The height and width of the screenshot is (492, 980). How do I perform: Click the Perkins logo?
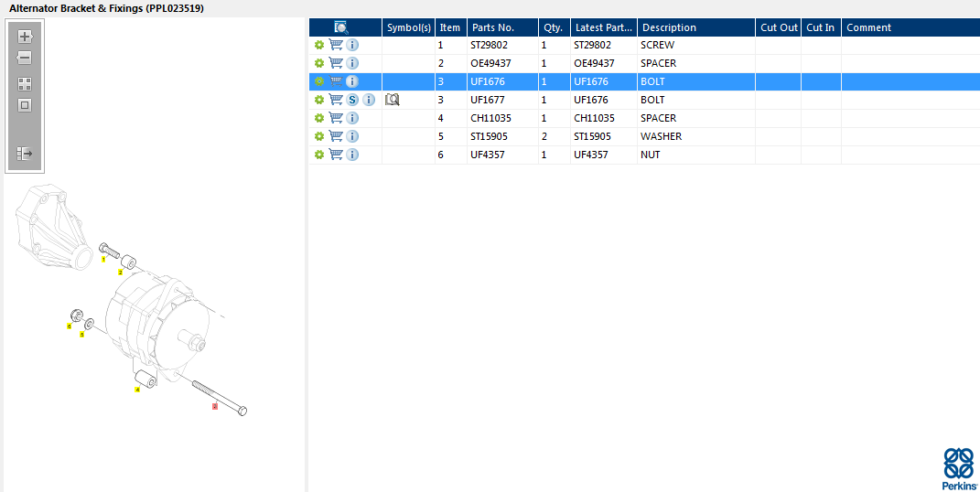click(x=959, y=469)
